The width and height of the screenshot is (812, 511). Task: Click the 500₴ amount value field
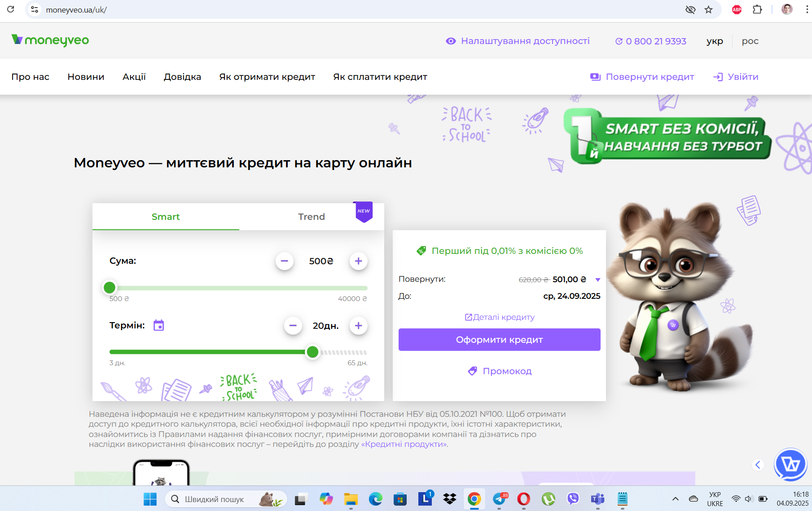[x=321, y=261]
